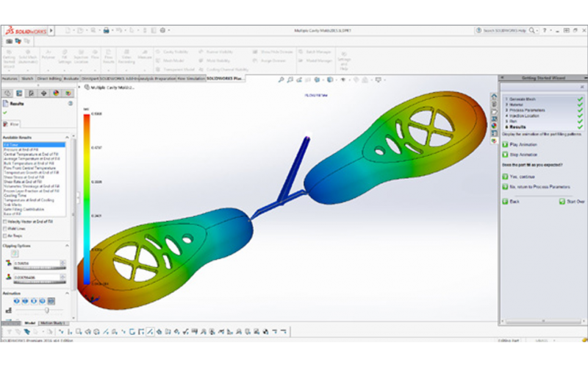Click No, return to Process Parameters
588x368 pixels.
click(x=537, y=187)
